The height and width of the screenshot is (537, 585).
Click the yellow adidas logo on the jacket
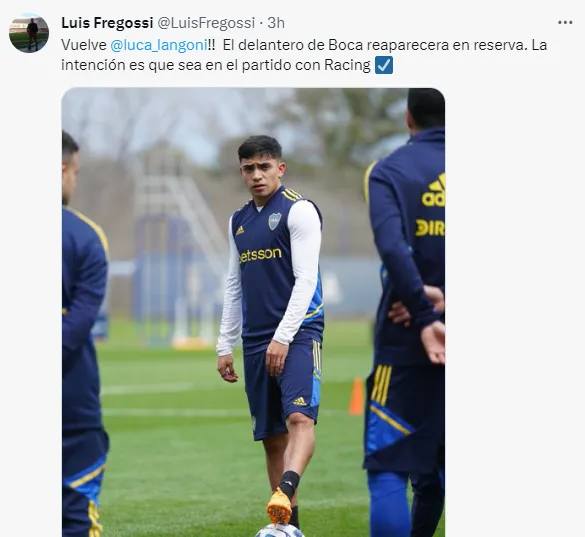point(433,192)
